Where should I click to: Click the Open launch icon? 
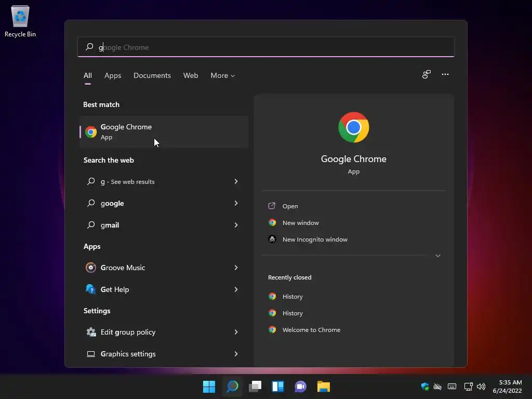tap(272, 206)
